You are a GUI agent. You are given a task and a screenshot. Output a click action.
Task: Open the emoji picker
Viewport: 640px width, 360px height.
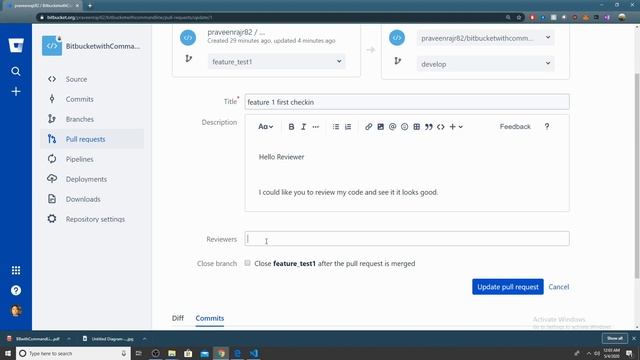404,127
